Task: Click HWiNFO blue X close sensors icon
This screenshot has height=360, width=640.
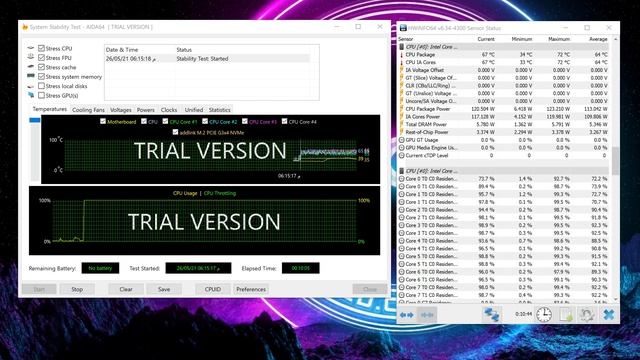Action: [609, 315]
